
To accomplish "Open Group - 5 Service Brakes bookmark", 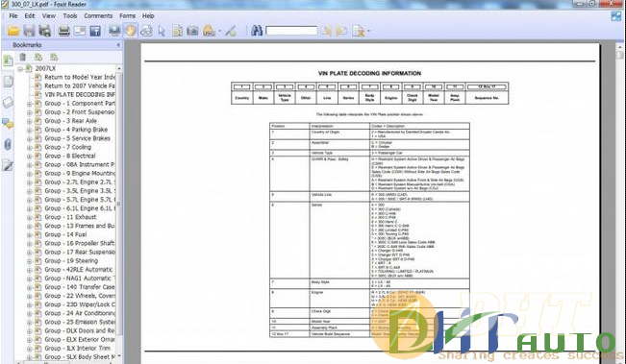I will [x=77, y=138].
